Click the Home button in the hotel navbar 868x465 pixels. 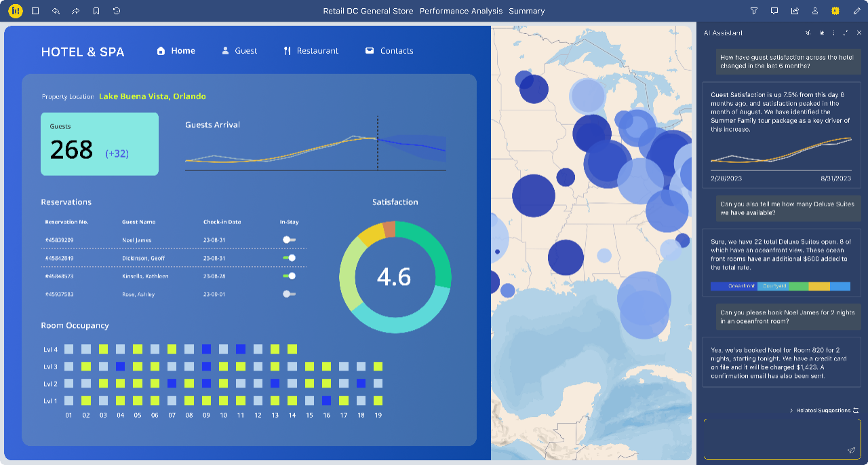point(176,50)
